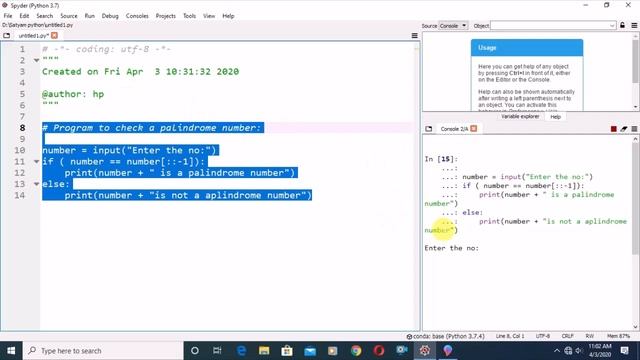This screenshot has width=640, height=360.
Task: Launch Opera browser from the taskbar
Action: tap(379, 351)
